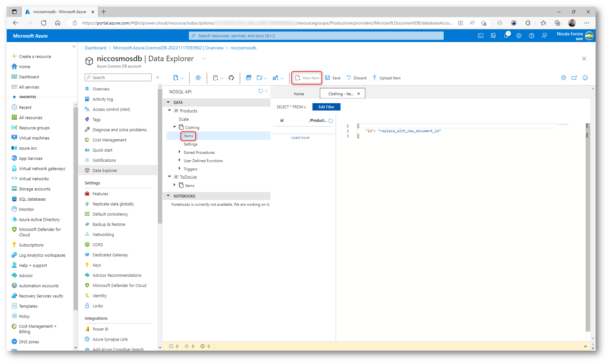
Task: Send feedback using smiley face icon
Action: (585, 78)
